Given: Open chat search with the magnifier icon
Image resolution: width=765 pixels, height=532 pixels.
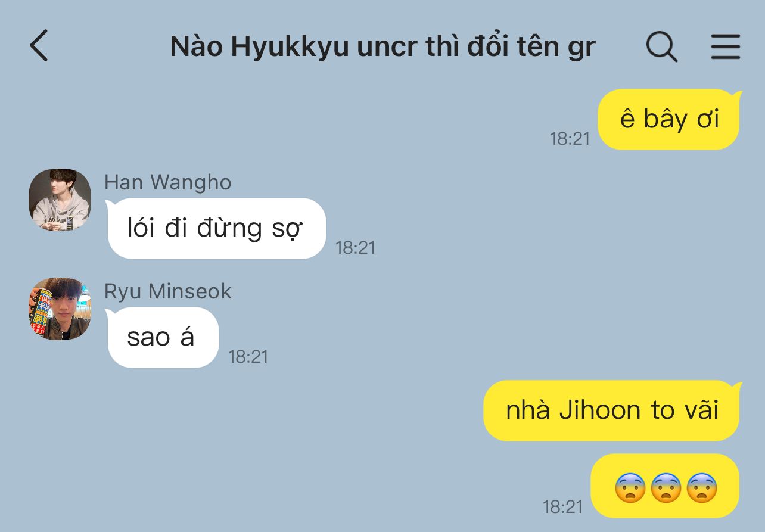Looking at the screenshot, I should tap(662, 46).
